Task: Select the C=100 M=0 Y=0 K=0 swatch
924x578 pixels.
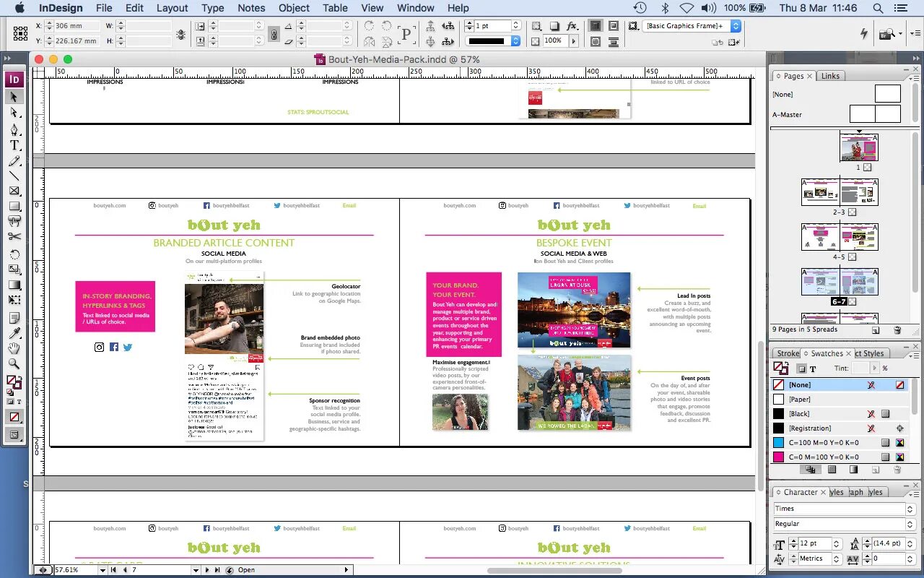Action: point(840,443)
